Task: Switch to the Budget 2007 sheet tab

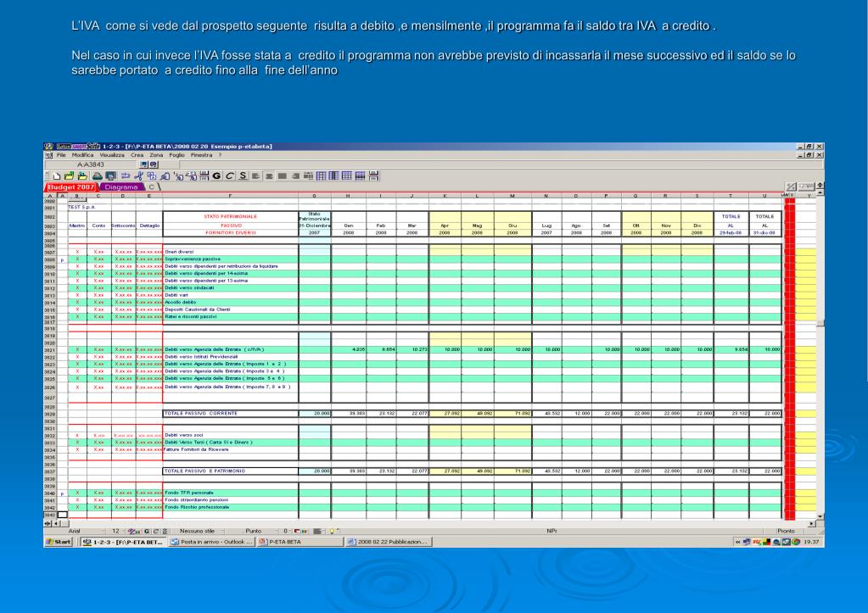Action: click(71, 187)
